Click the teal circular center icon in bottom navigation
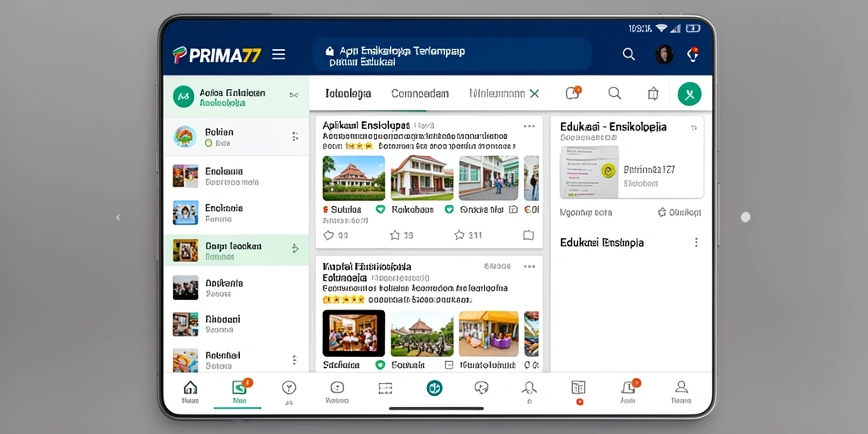Screen dimensions: 868x434 (435, 388)
